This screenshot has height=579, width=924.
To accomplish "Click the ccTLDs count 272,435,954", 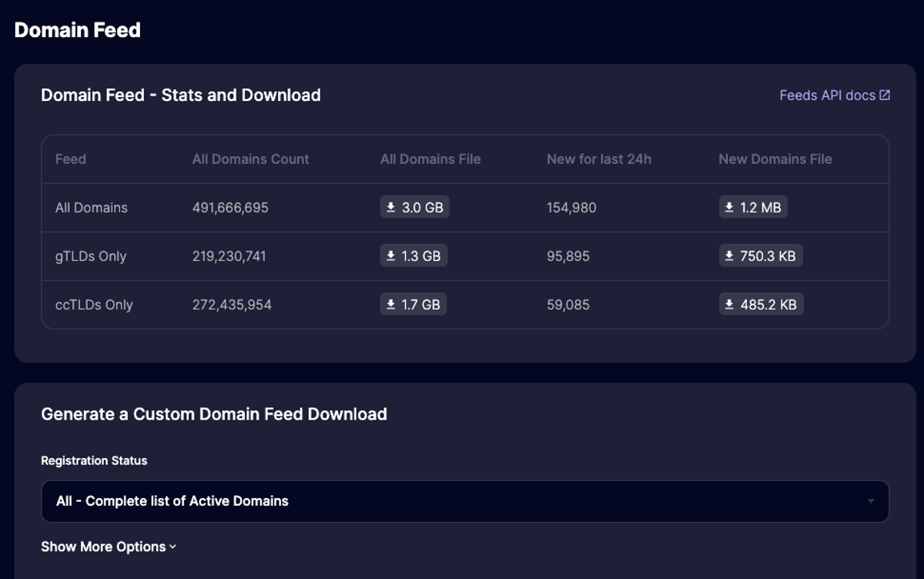I will (x=232, y=305).
